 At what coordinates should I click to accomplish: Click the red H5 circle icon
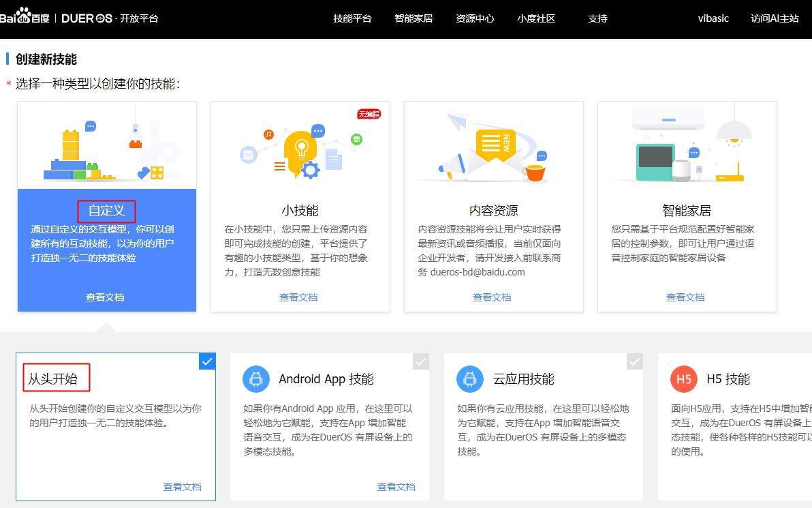(x=684, y=379)
